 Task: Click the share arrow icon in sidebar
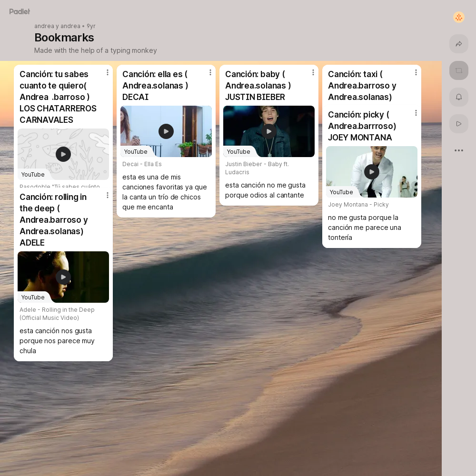point(459,44)
